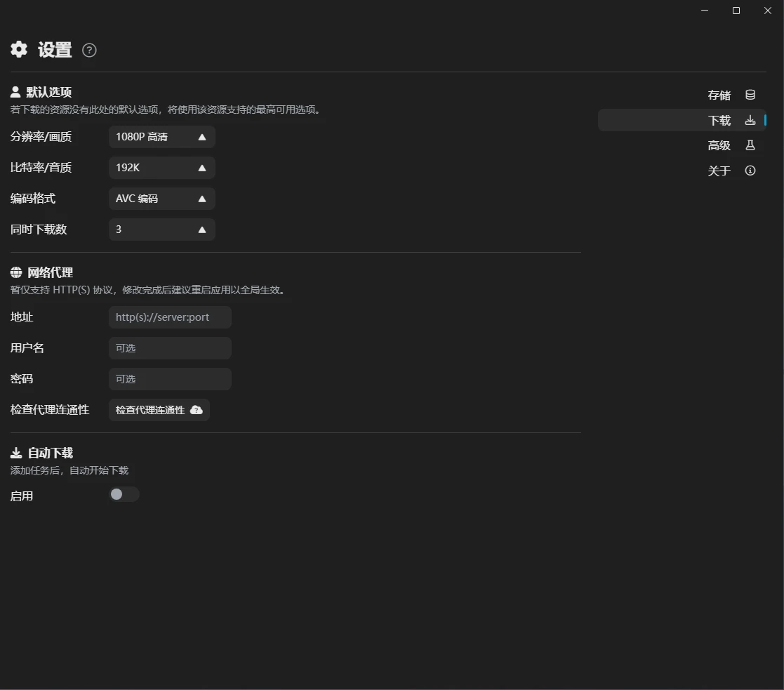The image size is (784, 690).
Task: Click the flask icon next to 高级
Action: 750,145
